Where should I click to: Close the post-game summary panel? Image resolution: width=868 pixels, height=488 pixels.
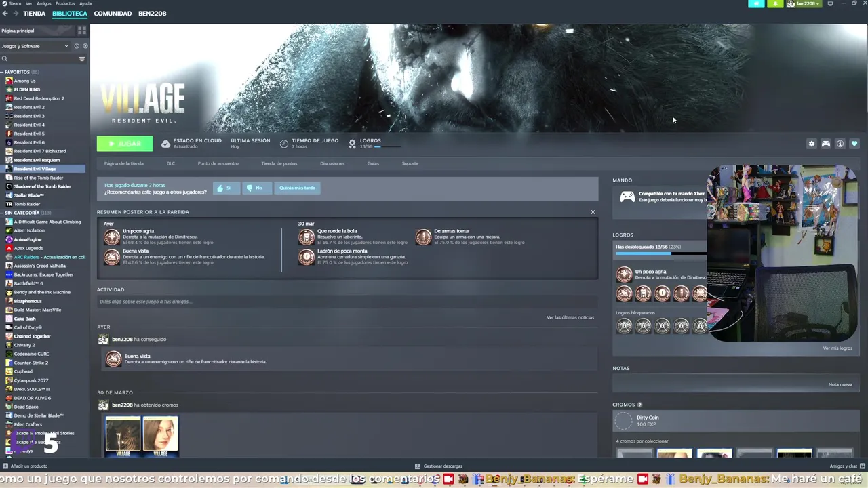coord(593,212)
